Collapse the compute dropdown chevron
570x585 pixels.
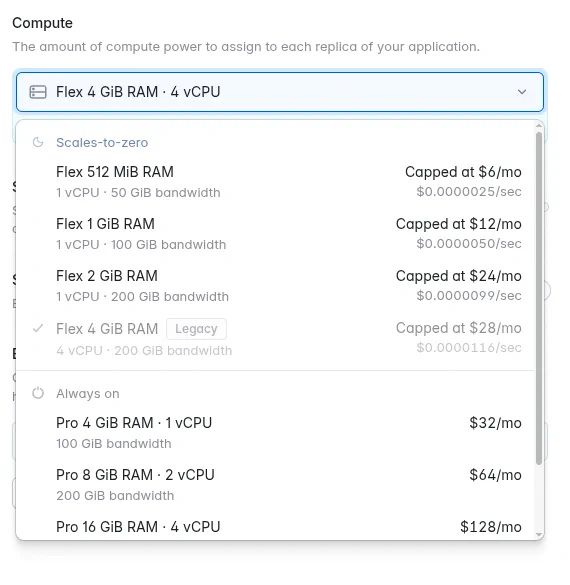[522, 92]
